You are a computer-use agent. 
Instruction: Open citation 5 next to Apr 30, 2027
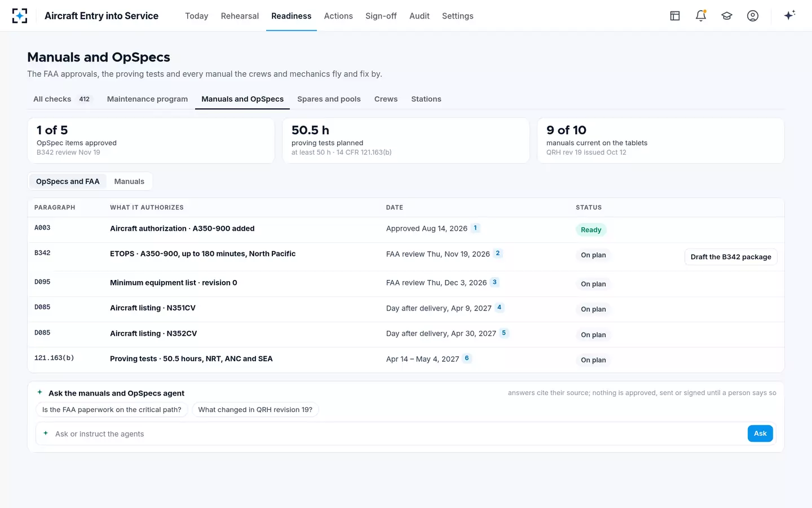504,333
